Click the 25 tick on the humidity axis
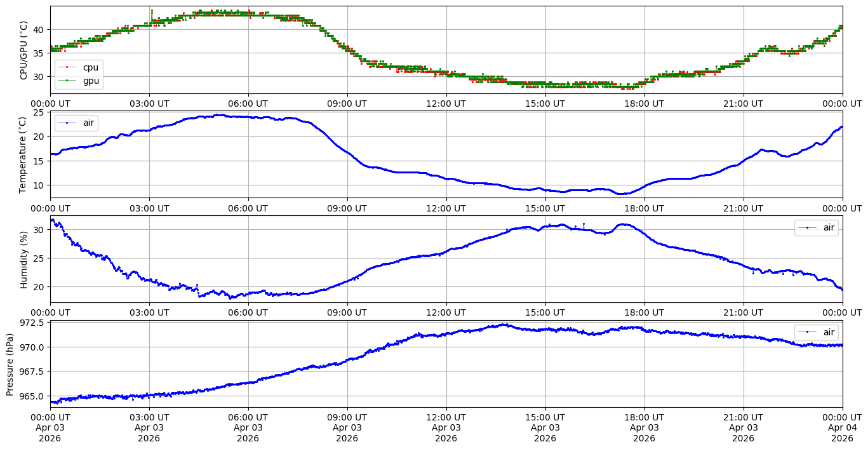Image resolution: width=868 pixels, height=449 pixels. click(x=37, y=258)
